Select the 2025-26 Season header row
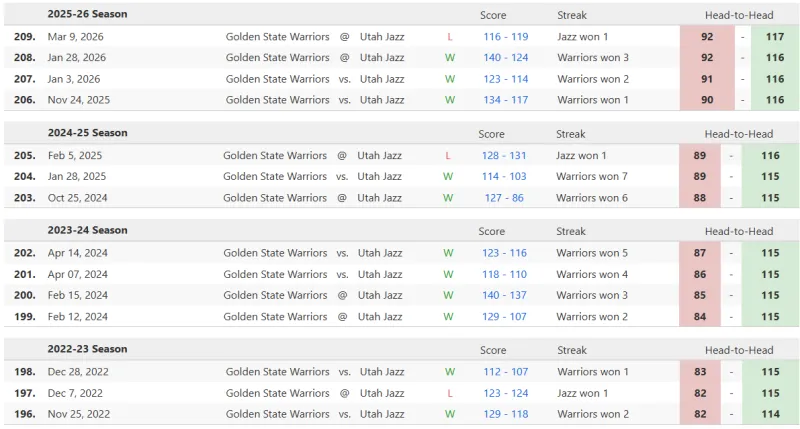 (87, 15)
